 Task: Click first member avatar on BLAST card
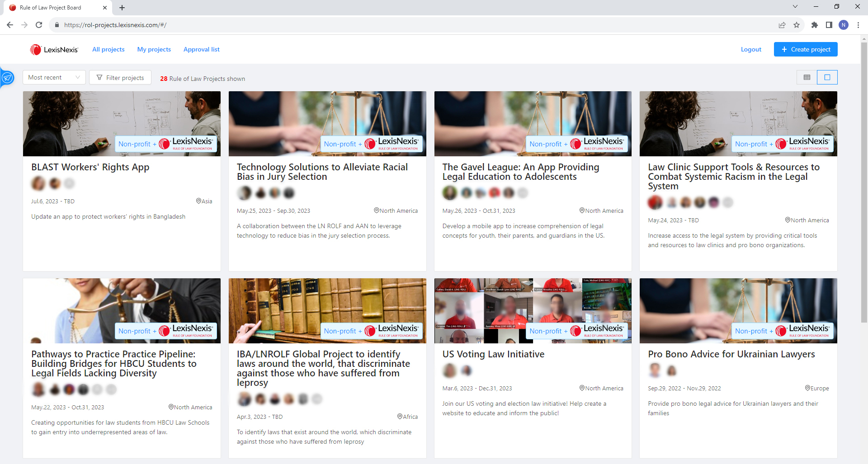coord(38,183)
